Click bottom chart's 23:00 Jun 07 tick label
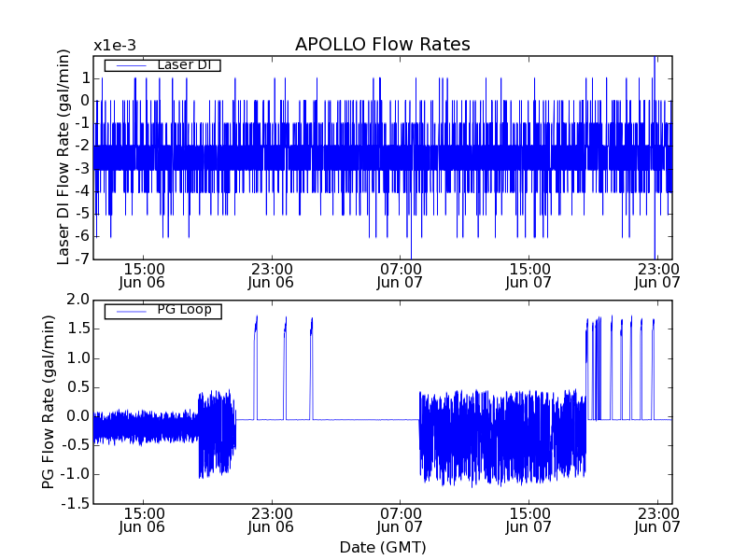Screen dimensions: 747x560 [x=658, y=521]
